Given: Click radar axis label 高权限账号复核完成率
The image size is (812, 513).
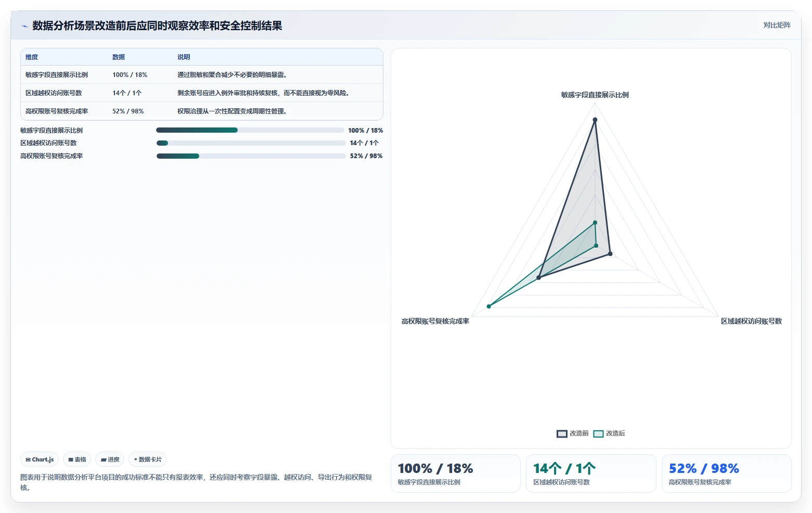Looking at the screenshot, I should pos(435,321).
